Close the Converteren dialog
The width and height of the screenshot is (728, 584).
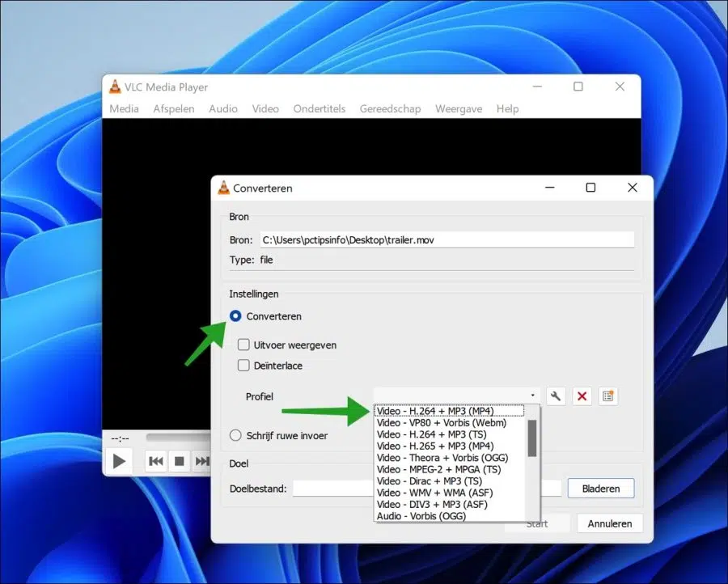point(632,188)
